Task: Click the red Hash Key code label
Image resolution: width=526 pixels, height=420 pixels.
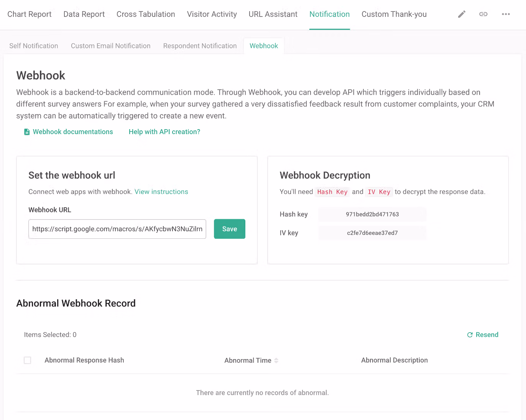Action: [x=332, y=192]
